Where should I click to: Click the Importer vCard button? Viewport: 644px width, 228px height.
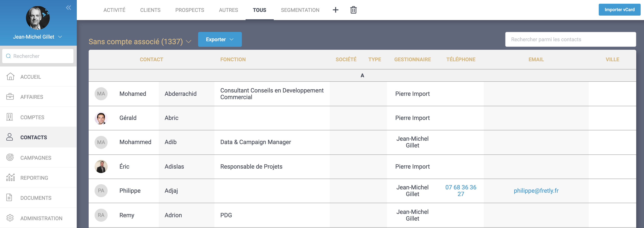pos(619,10)
